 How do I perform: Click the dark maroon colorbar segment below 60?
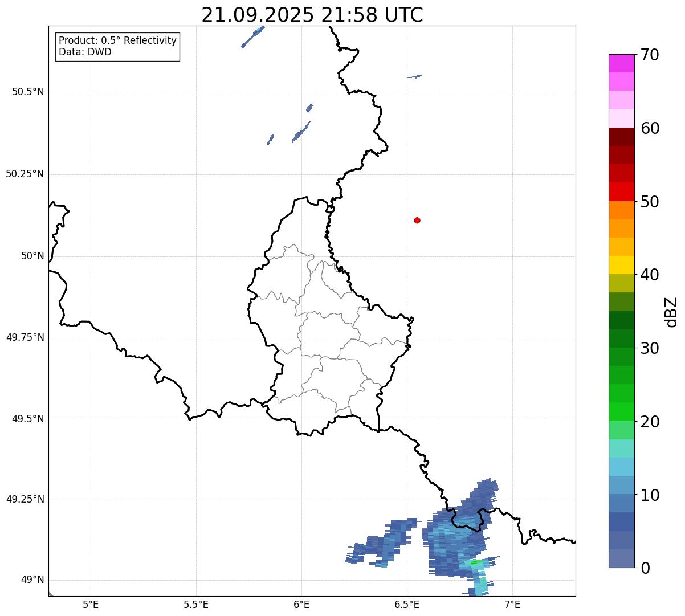[x=622, y=137]
